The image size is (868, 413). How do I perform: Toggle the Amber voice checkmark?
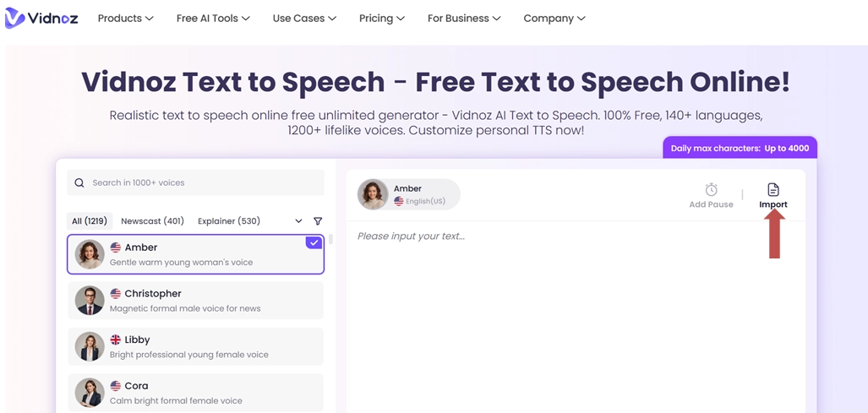[x=314, y=242]
